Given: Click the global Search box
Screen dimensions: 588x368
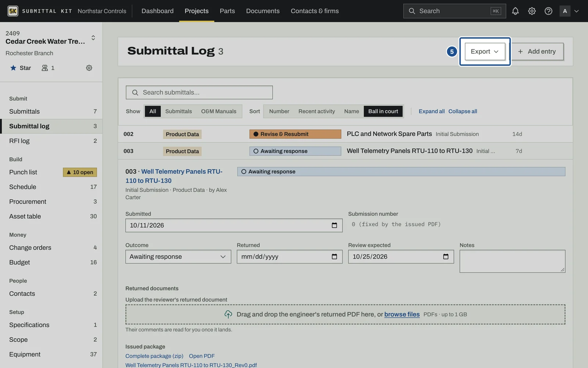Looking at the screenshot, I should coord(455,11).
